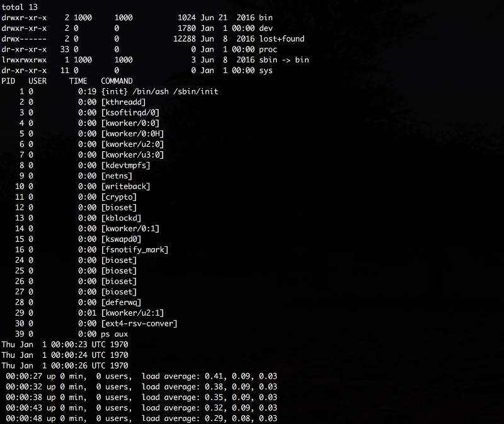Click the [kworker/0:0] process entry
The image size is (504, 424).
130,123
